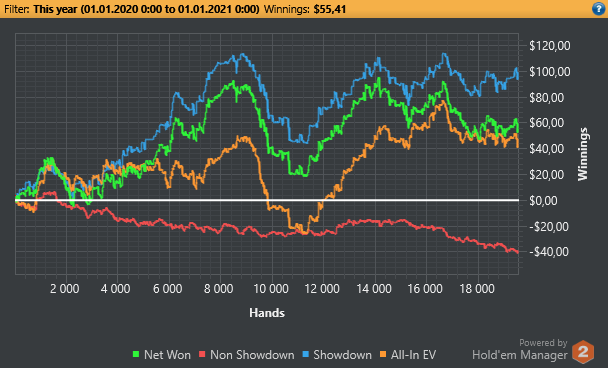Click the '$20,00' y-axis label
Screen dimensions: 608x368
coord(546,175)
